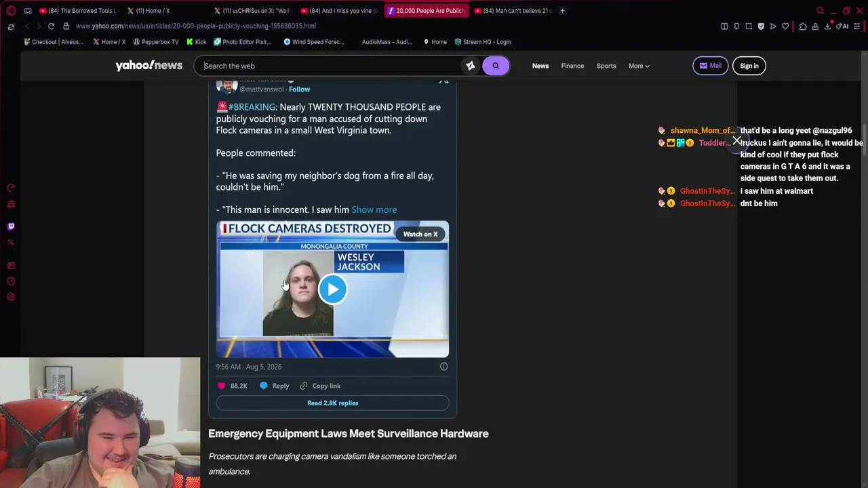Expand the More dropdown in Yahoo navigation
The image size is (868, 488).
[x=638, y=66]
